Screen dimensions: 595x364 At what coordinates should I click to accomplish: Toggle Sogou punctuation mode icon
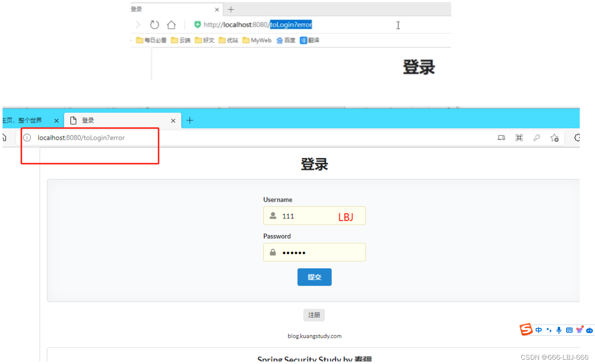click(x=549, y=330)
